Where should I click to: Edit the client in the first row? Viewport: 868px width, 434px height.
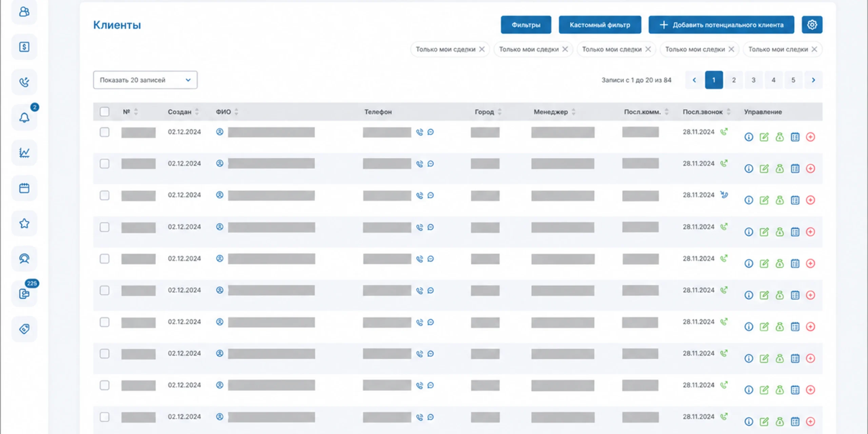pos(764,137)
